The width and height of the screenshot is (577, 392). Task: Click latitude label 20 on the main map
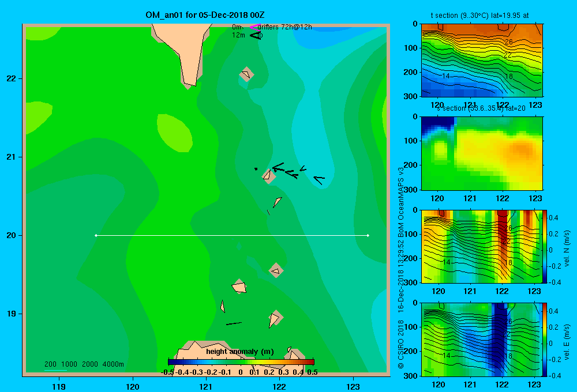pos(12,235)
